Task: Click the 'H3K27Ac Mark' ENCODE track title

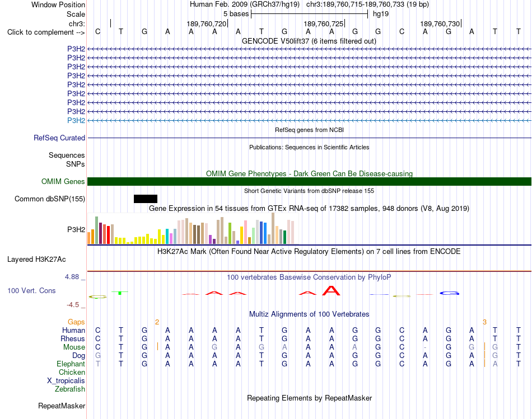Action: pyautogui.click(x=309, y=252)
